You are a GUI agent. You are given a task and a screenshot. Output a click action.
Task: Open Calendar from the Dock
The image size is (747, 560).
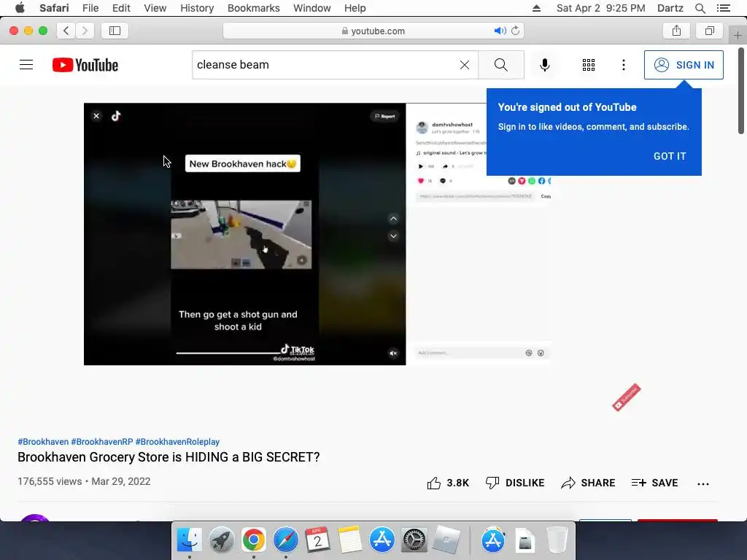[318, 540]
